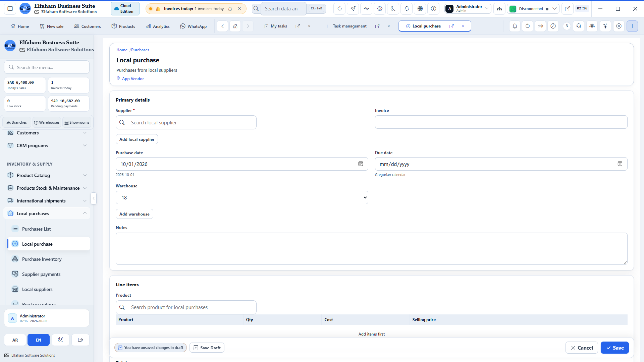Click the Save Draft button
This screenshot has height=362, width=644.
[207, 348]
